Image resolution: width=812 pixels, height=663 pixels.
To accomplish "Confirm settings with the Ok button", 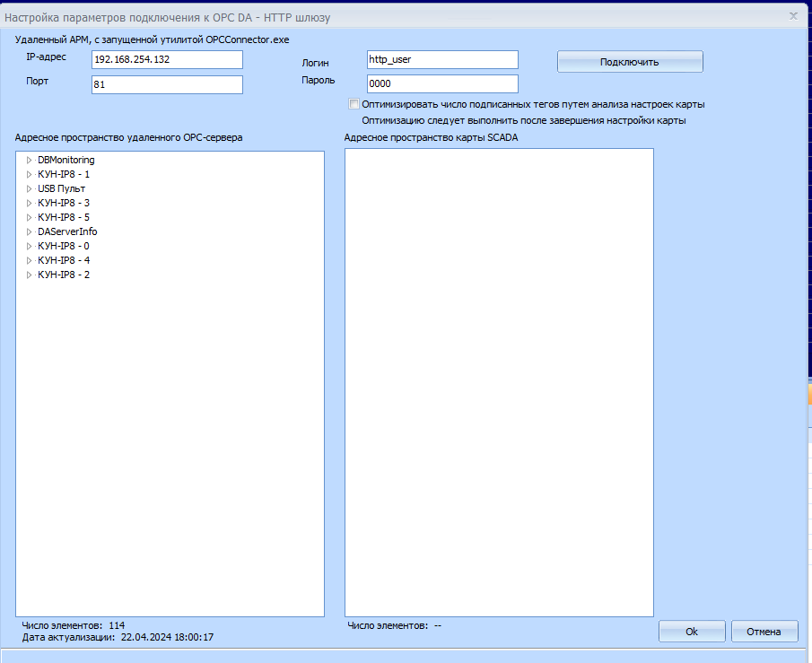I will [x=691, y=632].
